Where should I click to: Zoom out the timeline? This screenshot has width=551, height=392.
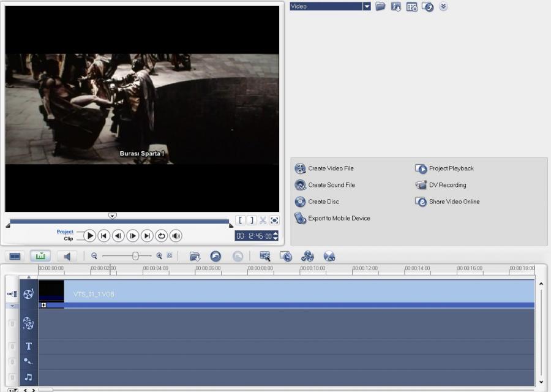click(x=94, y=256)
